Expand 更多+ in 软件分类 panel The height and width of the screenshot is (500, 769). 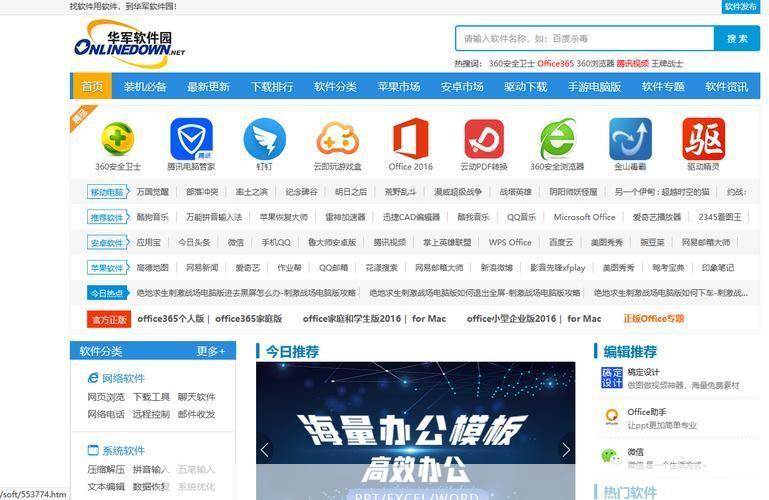coord(211,351)
